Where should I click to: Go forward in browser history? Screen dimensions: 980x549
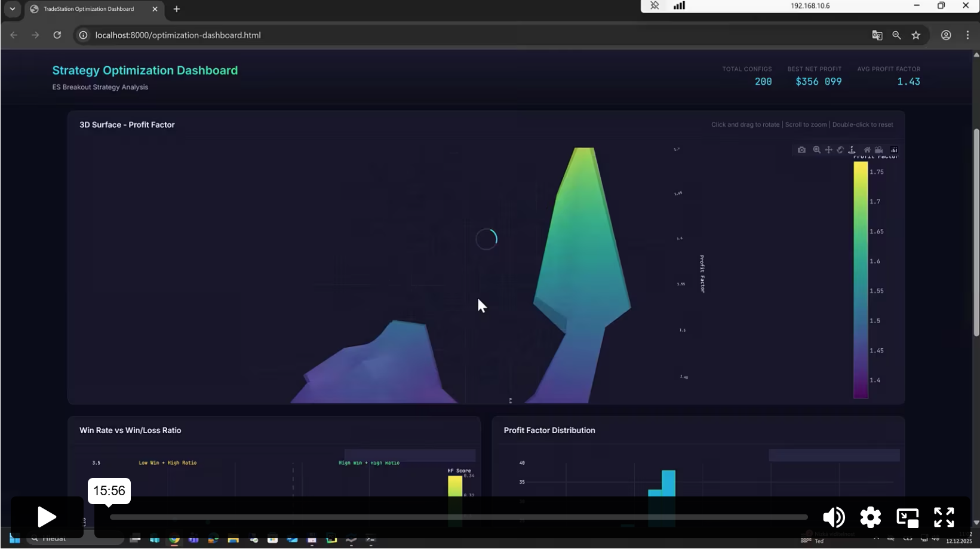[x=35, y=35]
